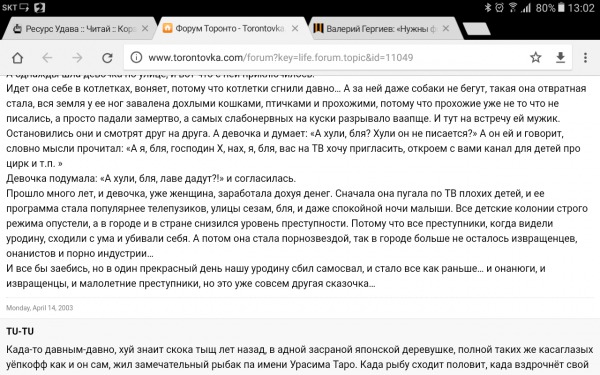Open a new tab with the blank tab button

(476, 29)
